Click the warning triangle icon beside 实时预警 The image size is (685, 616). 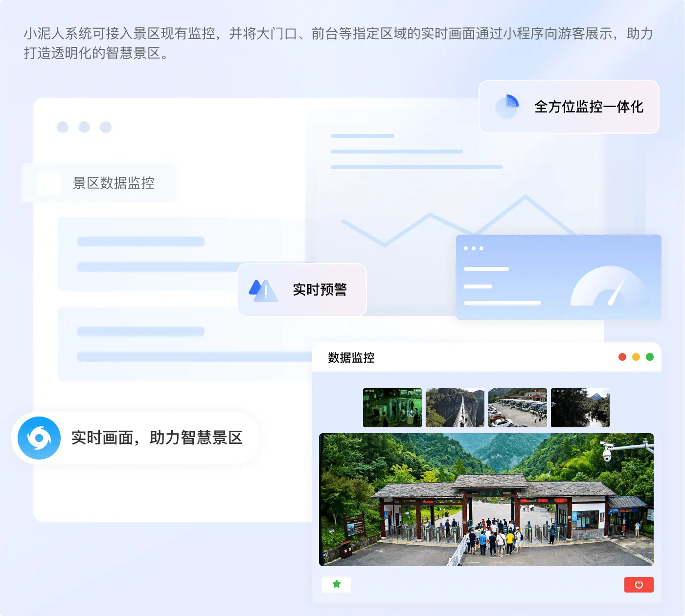coord(262,289)
